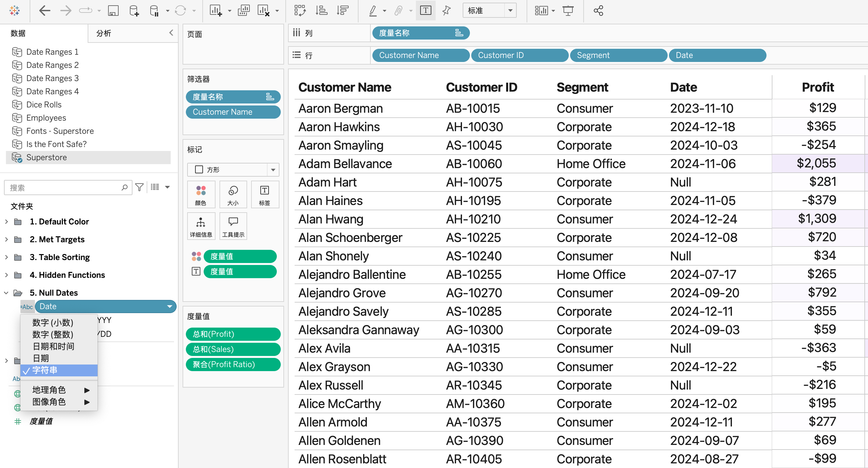Toggle the fix axes pin icon
Image resolution: width=868 pixels, height=468 pixels.
446,11
